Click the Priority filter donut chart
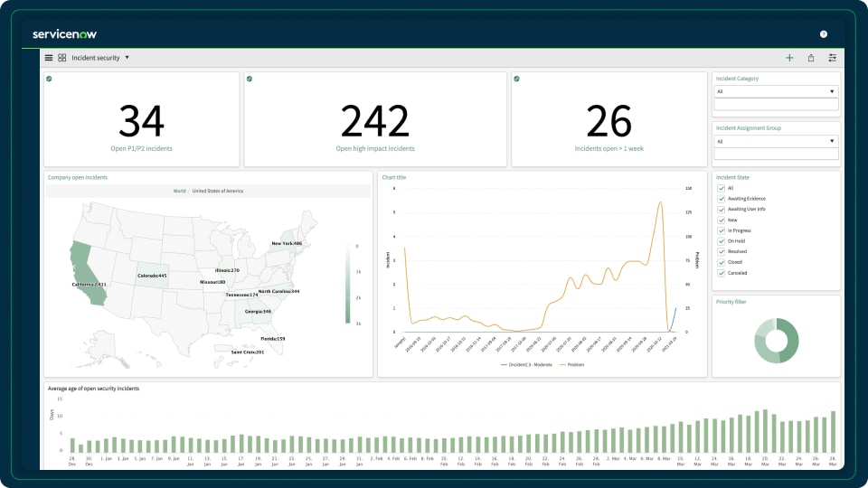Image resolution: width=868 pixels, height=488 pixels. [777, 341]
